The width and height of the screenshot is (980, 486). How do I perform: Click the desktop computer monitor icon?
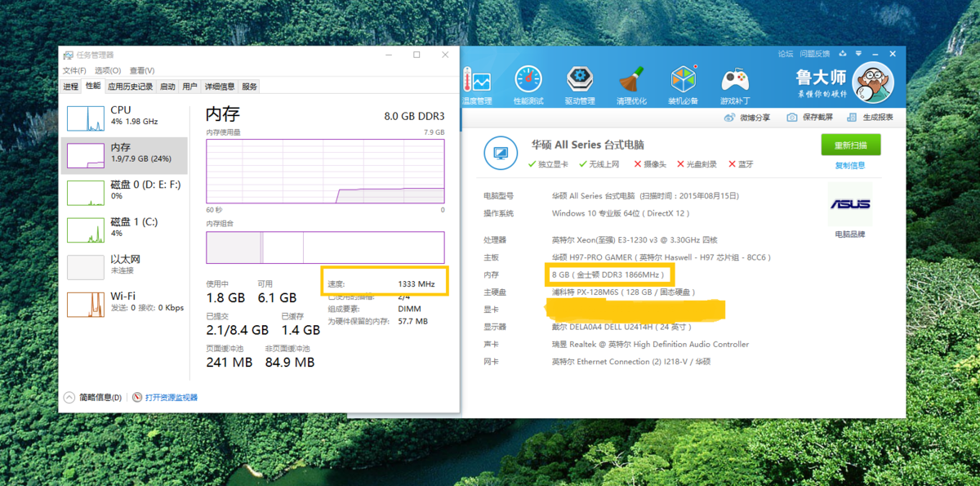pyautogui.click(x=501, y=153)
